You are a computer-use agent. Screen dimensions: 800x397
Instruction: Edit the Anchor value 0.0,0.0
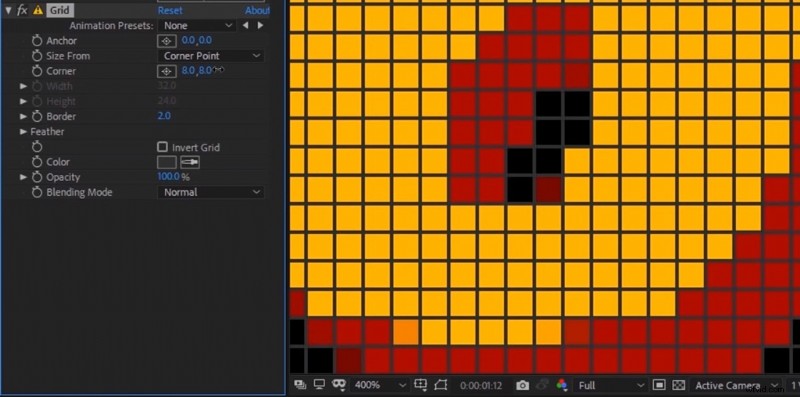(196, 40)
